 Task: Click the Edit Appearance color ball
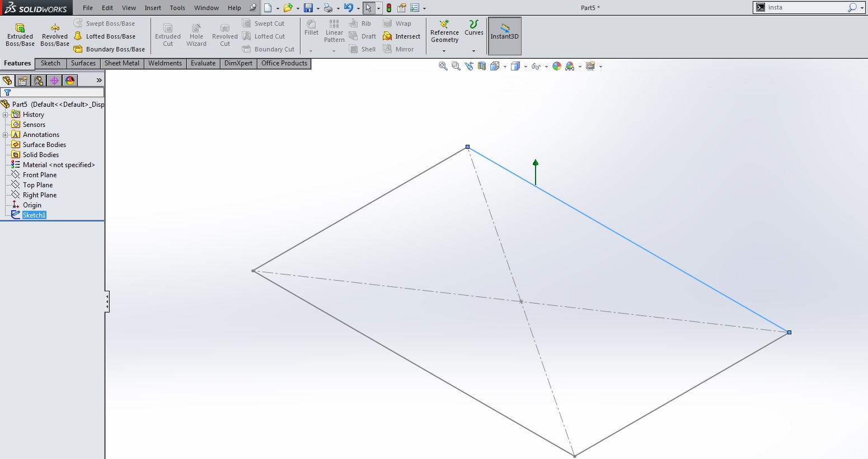(x=556, y=66)
